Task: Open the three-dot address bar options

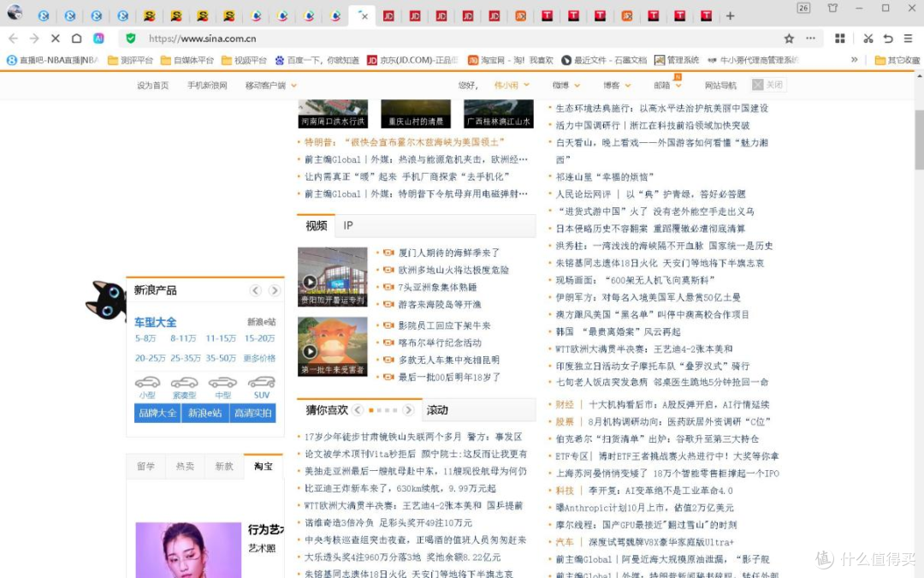Action: click(x=811, y=39)
